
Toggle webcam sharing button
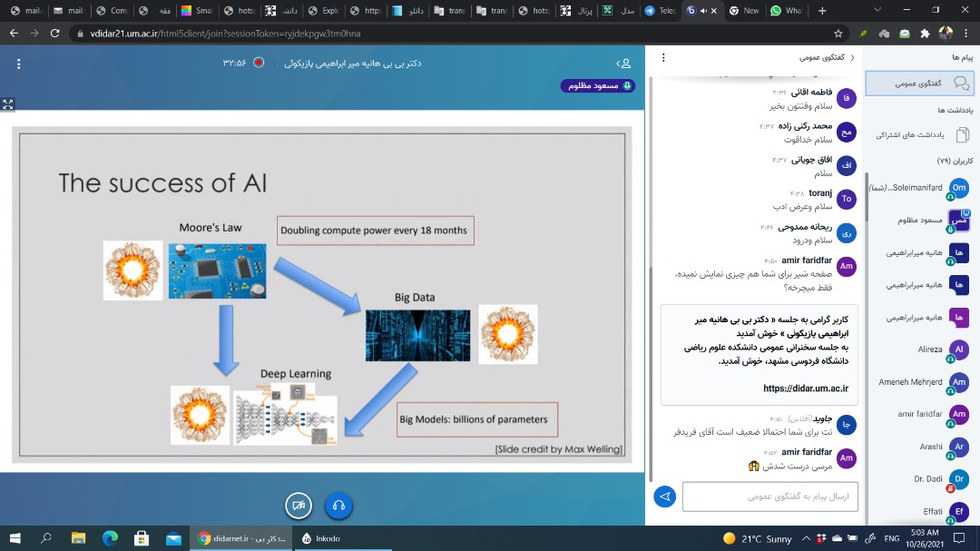298,506
